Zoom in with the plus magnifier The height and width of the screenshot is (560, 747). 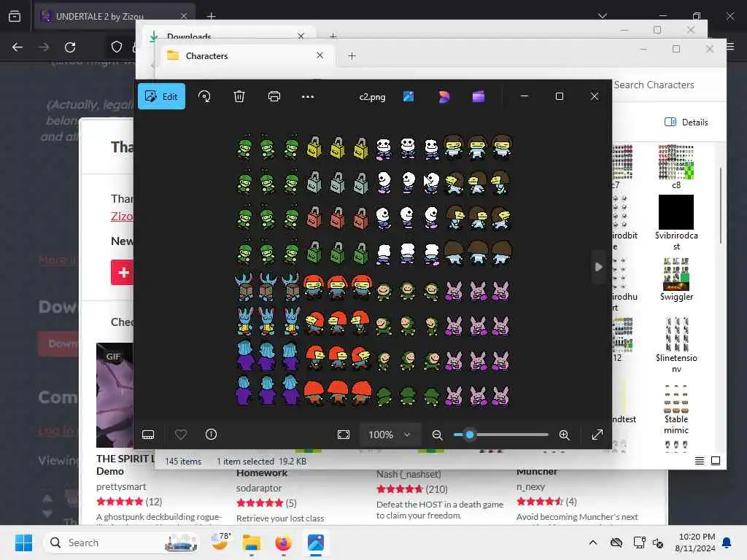pos(565,435)
